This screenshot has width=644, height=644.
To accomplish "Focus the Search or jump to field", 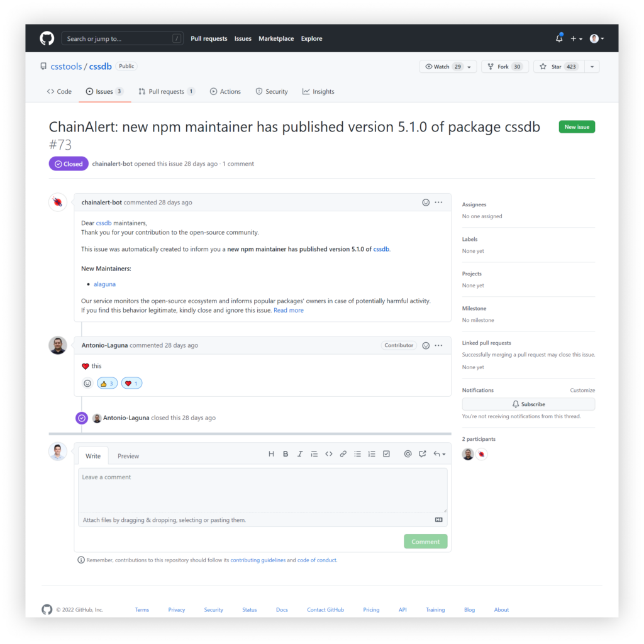I will (122, 38).
